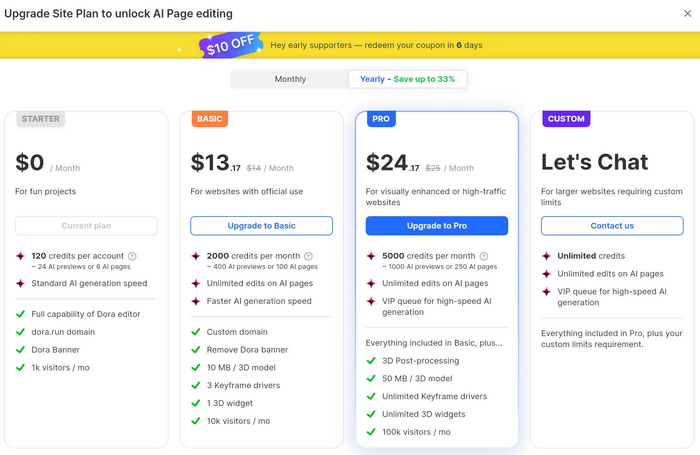Click the blue PRO plan tag
This screenshot has height=455, width=700.
(381, 119)
